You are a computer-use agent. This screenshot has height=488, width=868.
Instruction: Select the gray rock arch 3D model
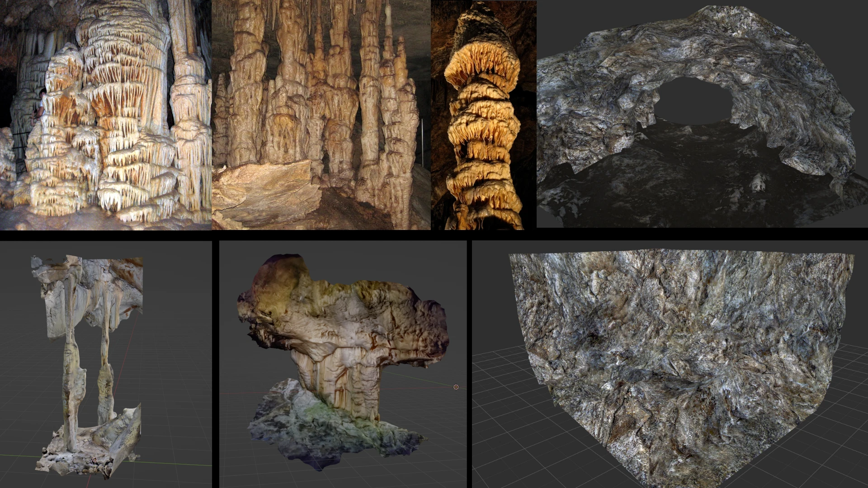click(x=703, y=113)
